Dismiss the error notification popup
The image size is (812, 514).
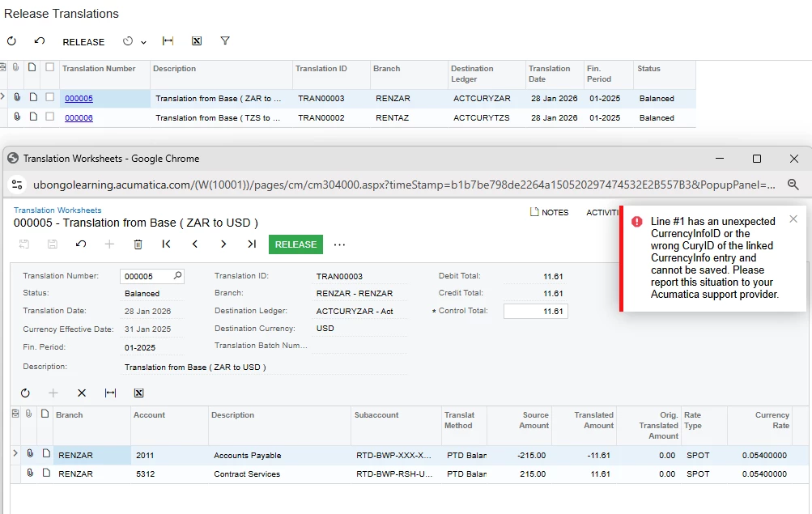793,219
